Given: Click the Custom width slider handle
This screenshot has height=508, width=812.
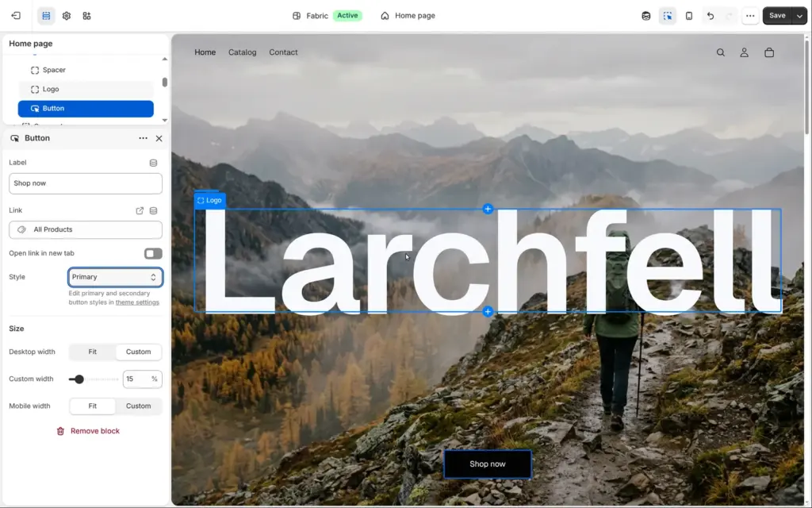Looking at the screenshot, I should click(x=79, y=379).
